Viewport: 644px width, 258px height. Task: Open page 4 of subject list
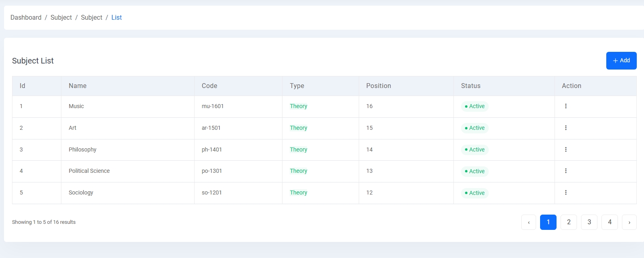[x=609, y=222]
